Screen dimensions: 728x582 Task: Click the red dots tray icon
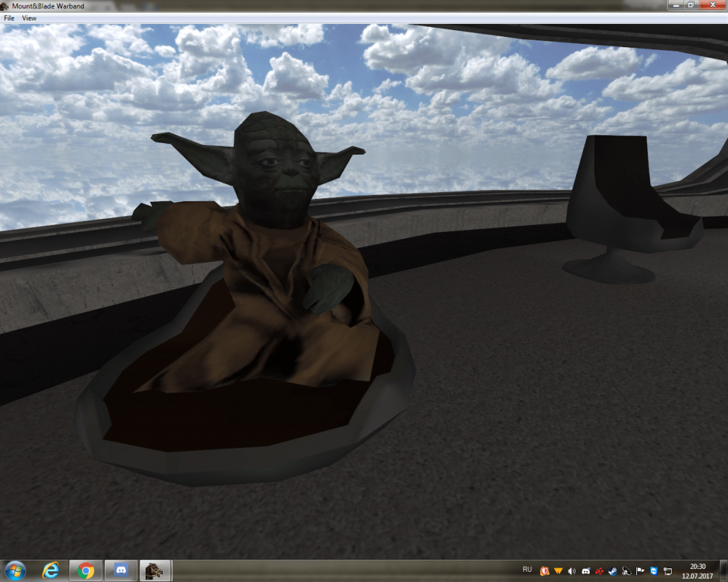coord(599,571)
